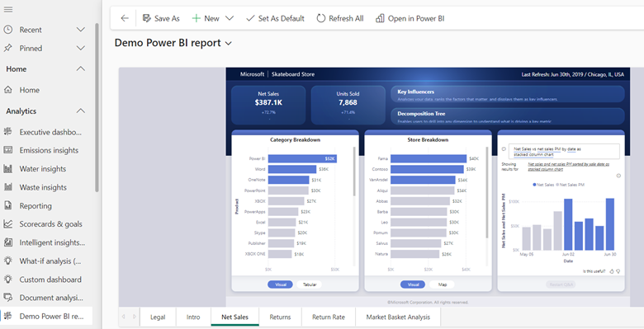Image resolution: width=644 pixels, height=329 pixels.
Task: Open the hamburger navigation menu
Action: [x=7, y=9]
